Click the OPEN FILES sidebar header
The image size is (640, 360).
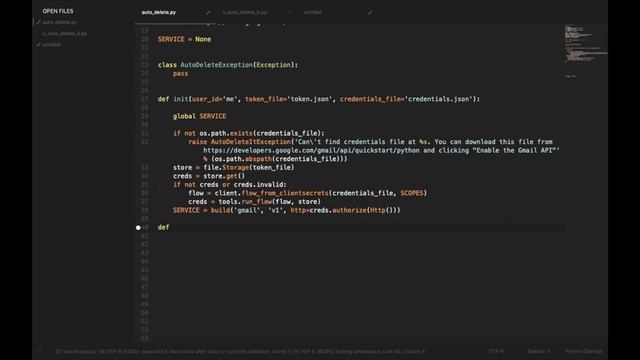pos(58,11)
